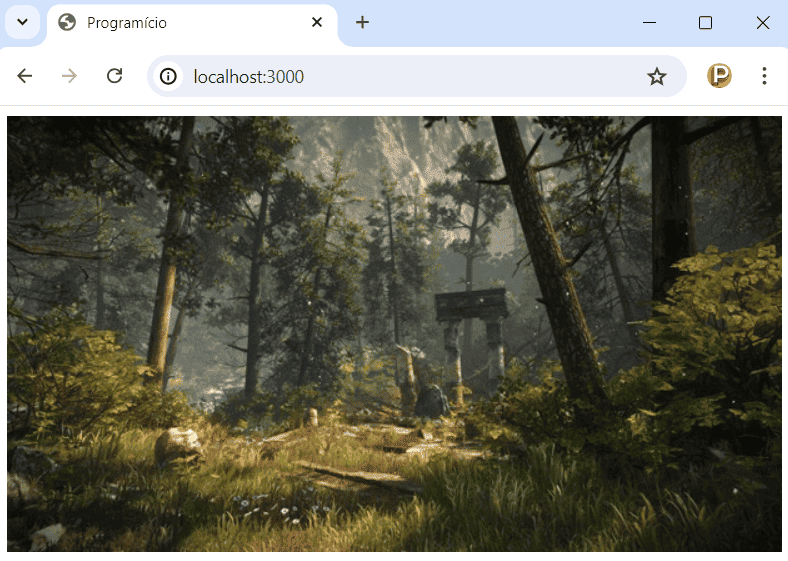Open the tab search dropdown arrow
This screenshot has height=561, width=788.
click(23, 22)
